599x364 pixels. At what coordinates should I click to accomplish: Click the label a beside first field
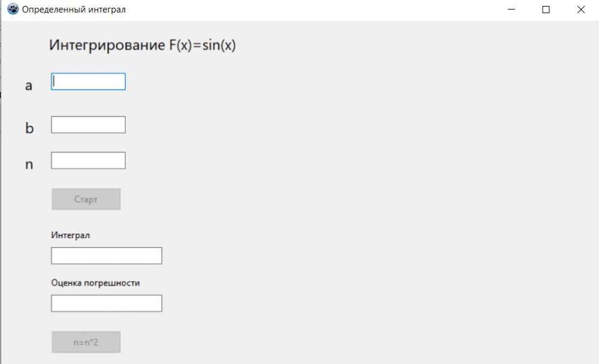click(x=29, y=86)
